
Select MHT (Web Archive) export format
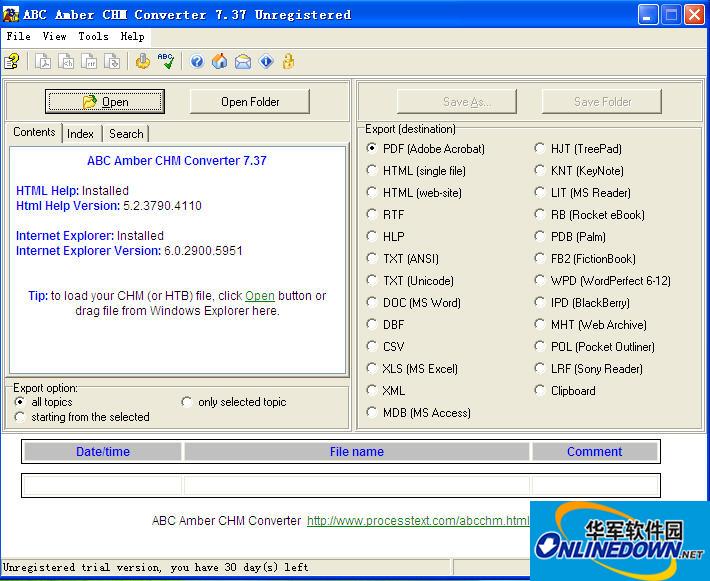coord(590,325)
